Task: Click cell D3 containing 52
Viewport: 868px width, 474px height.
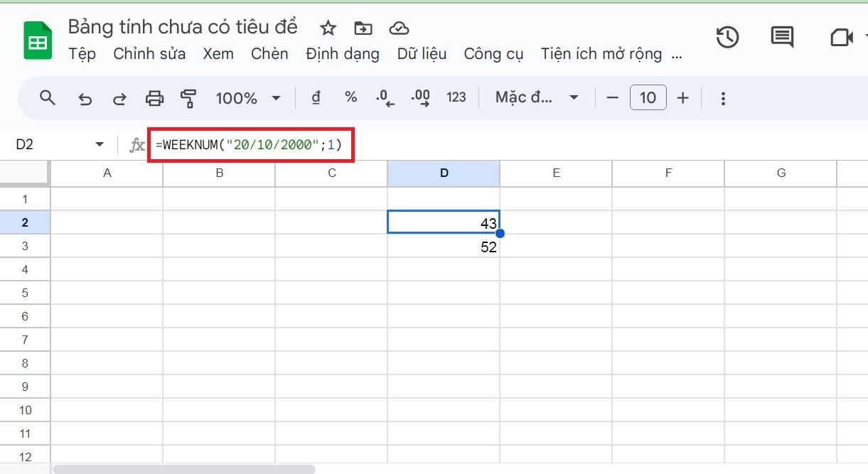Action: pos(444,246)
